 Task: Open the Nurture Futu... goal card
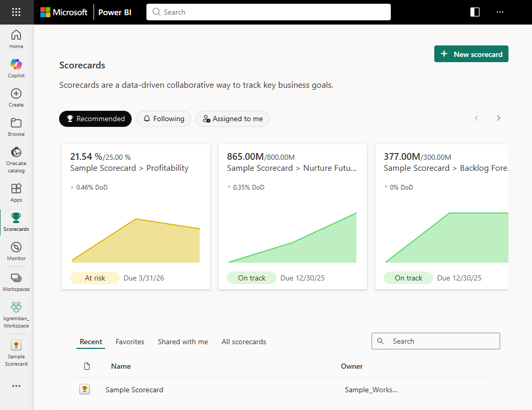click(293, 217)
